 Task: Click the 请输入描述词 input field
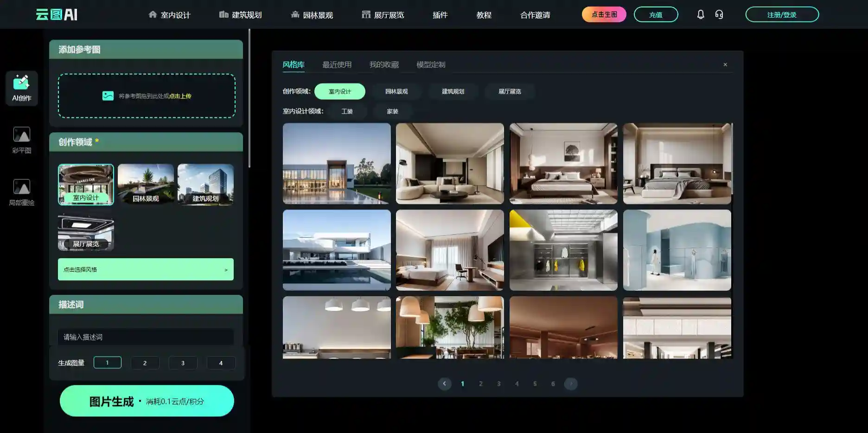pyautogui.click(x=146, y=337)
